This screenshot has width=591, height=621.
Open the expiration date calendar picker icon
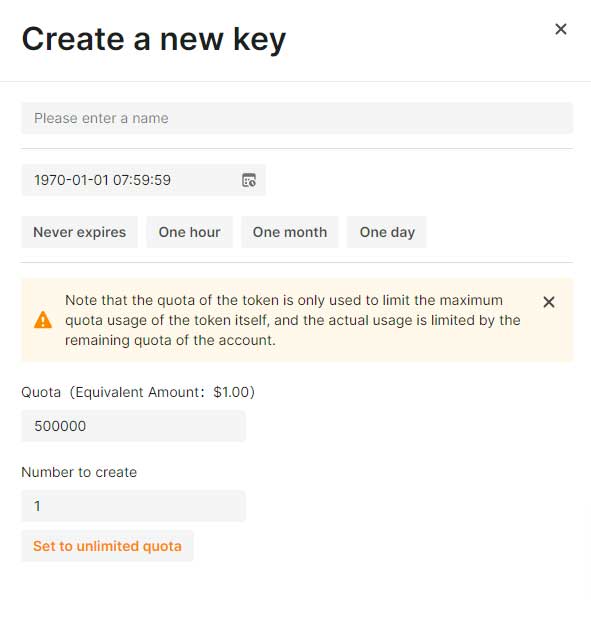tap(249, 180)
